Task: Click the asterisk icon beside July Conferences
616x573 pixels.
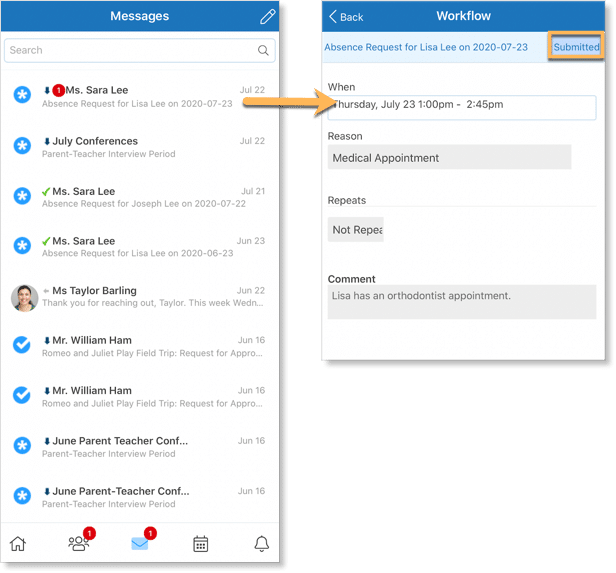Action: pyautogui.click(x=22, y=146)
